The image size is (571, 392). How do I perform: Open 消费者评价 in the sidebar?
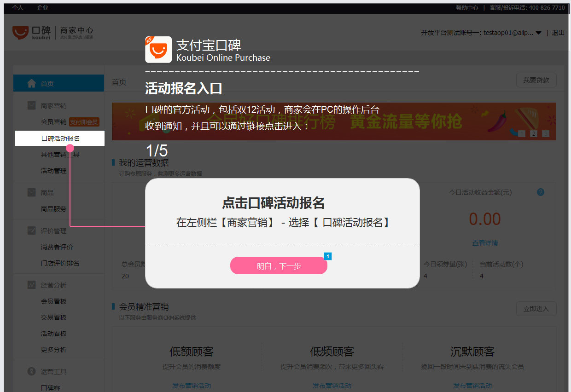57,247
